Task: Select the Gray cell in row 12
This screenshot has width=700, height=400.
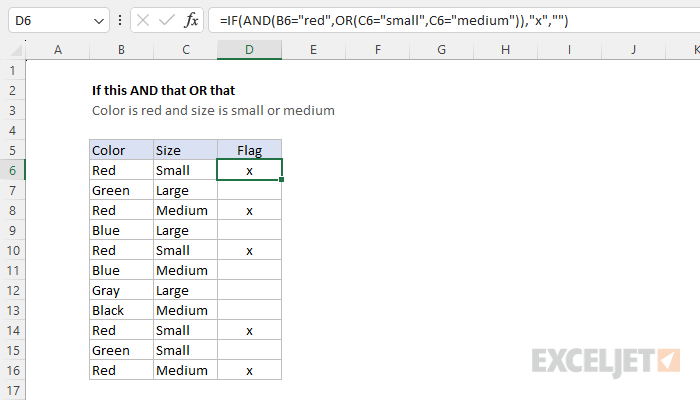Action: click(x=121, y=290)
